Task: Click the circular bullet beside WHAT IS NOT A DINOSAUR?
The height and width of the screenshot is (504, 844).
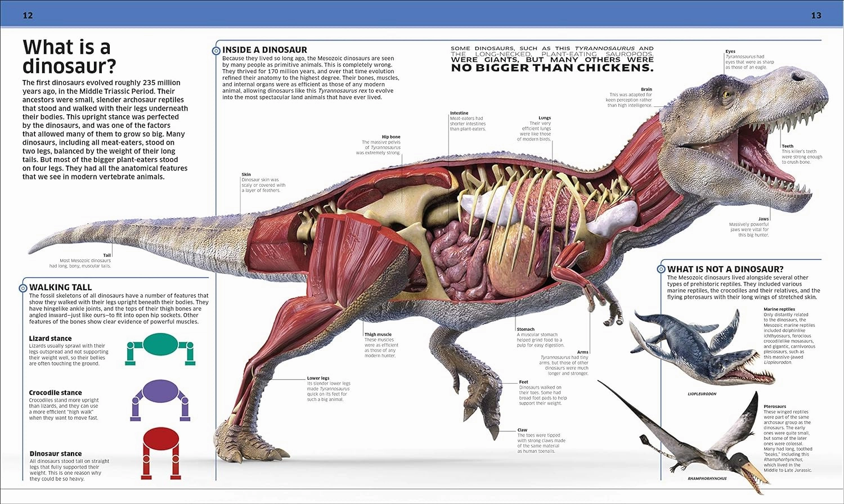Action: coord(661,269)
